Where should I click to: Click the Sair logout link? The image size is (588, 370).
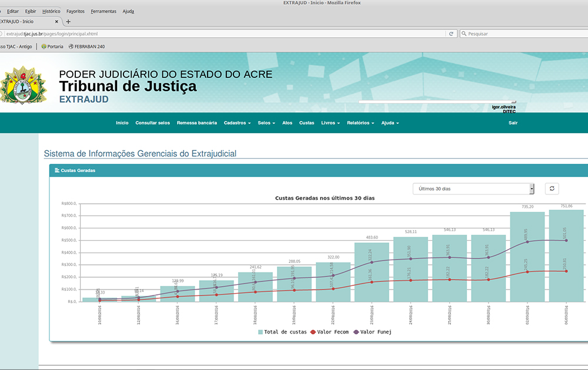513,123
